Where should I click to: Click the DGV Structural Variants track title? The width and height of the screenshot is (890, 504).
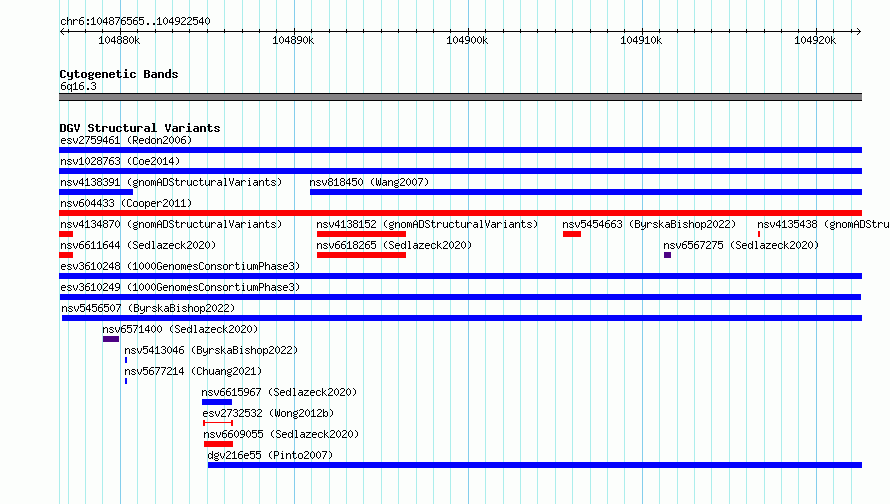pyautogui.click(x=140, y=128)
